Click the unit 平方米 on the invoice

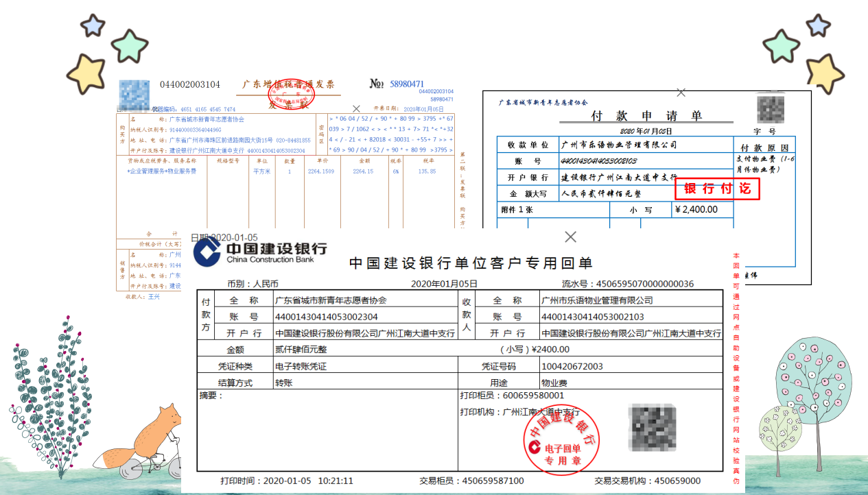(x=262, y=171)
